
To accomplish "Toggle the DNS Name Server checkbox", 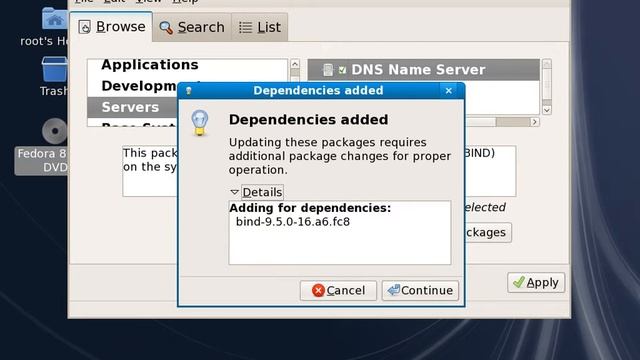I will click(342, 70).
